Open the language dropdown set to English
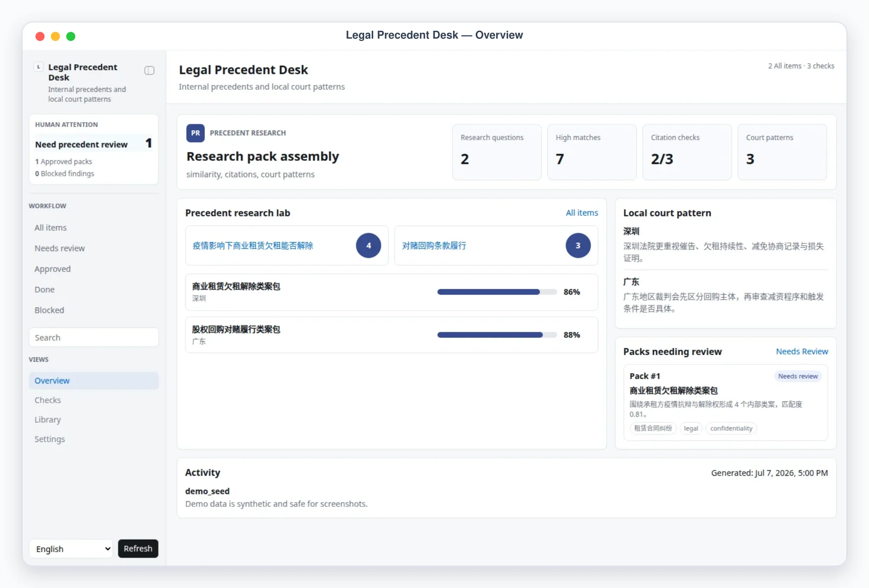The width and height of the screenshot is (869, 588). 71,549
